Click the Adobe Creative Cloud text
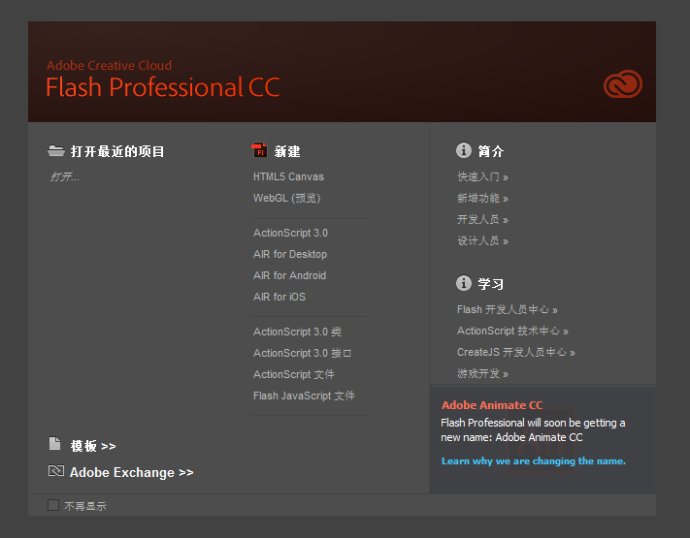The width and height of the screenshot is (690, 538). click(109, 66)
